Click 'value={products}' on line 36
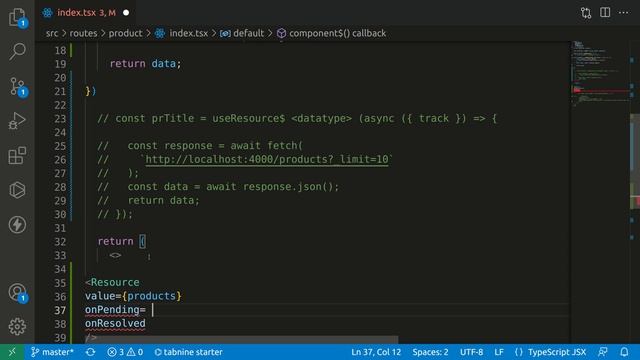Image resolution: width=640 pixels, height=360 pixels. pyautogui.click(x=133, y=296)
